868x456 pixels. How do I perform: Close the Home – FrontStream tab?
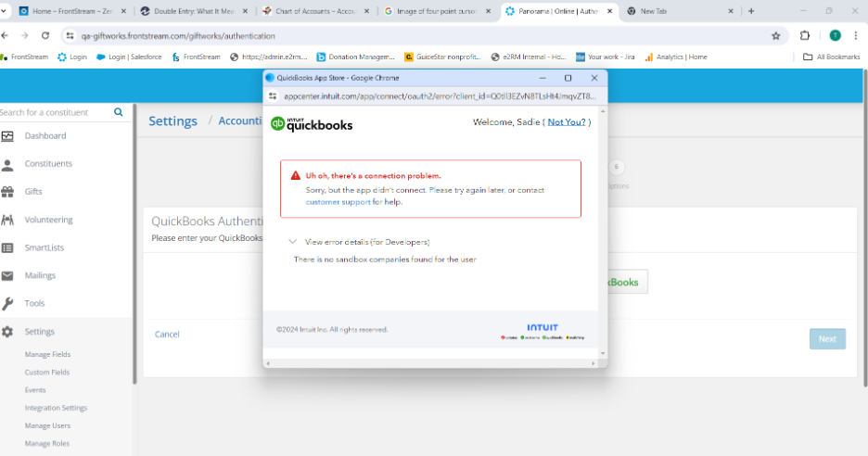point(123,11)
